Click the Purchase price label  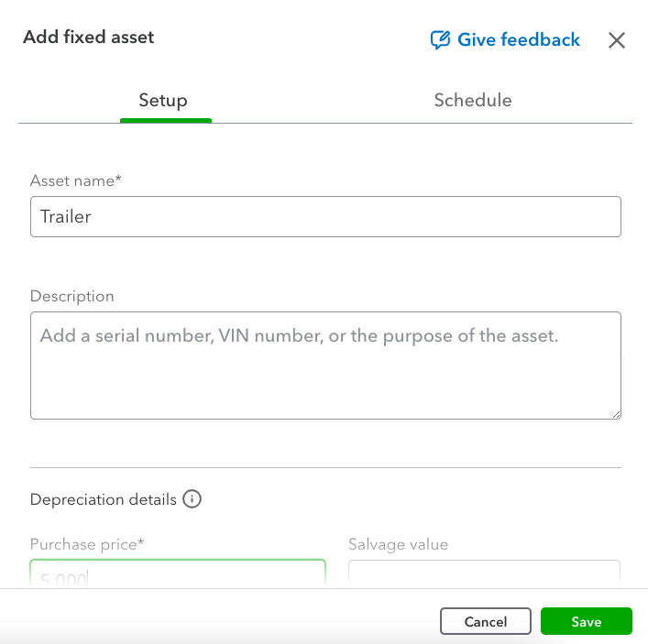(x=87, y=545)
